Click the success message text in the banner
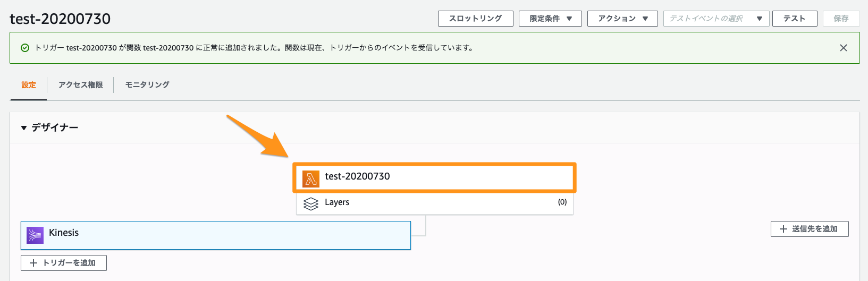 click(254, 48)
